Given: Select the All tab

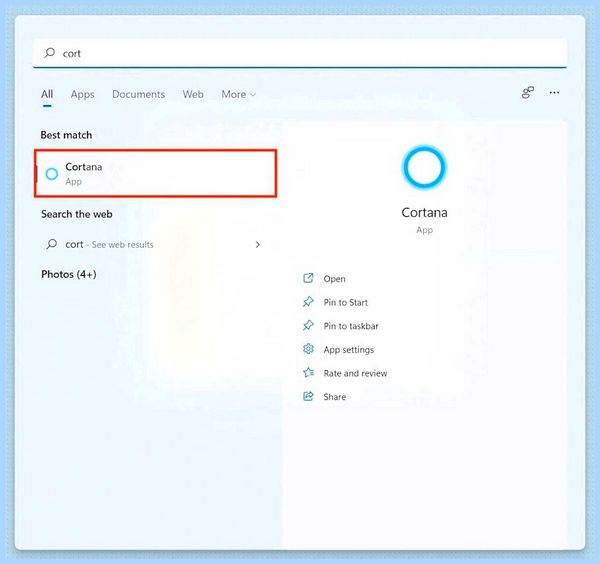Looking at the screenshot, I should [47, 94].
